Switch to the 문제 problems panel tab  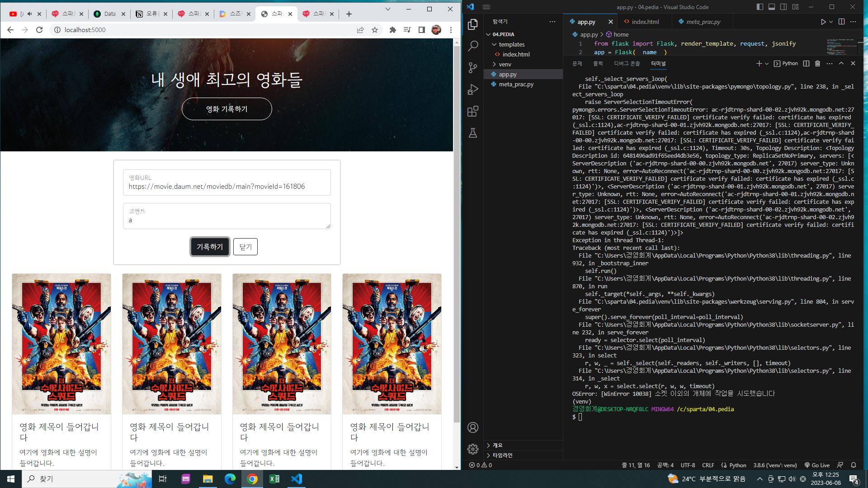[x=577, y=64]
